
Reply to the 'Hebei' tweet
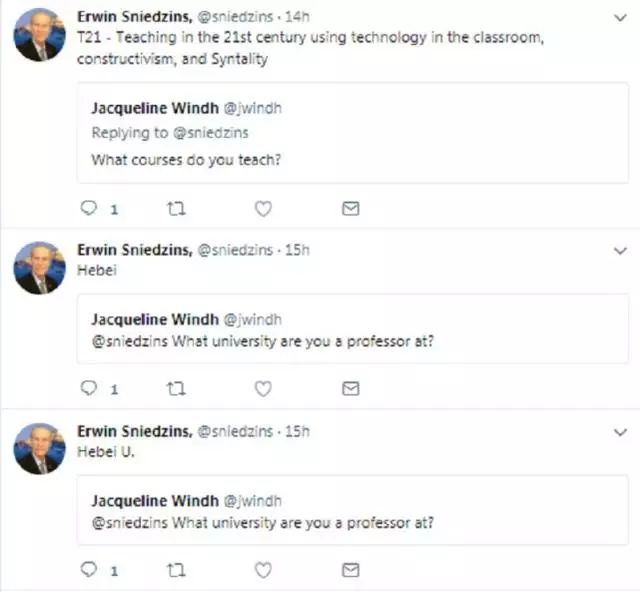88,389
